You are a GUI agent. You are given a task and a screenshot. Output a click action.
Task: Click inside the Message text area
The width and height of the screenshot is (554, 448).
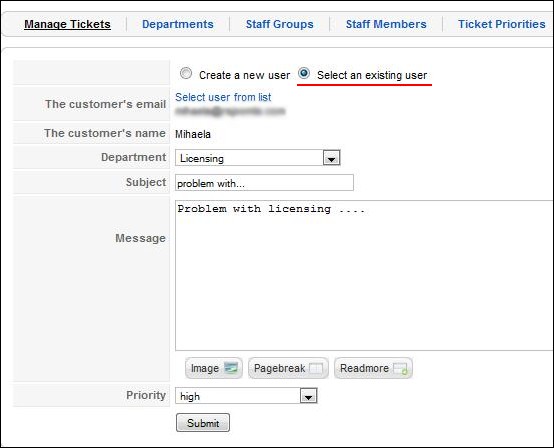pyautogui.click(x=364, y=276)
